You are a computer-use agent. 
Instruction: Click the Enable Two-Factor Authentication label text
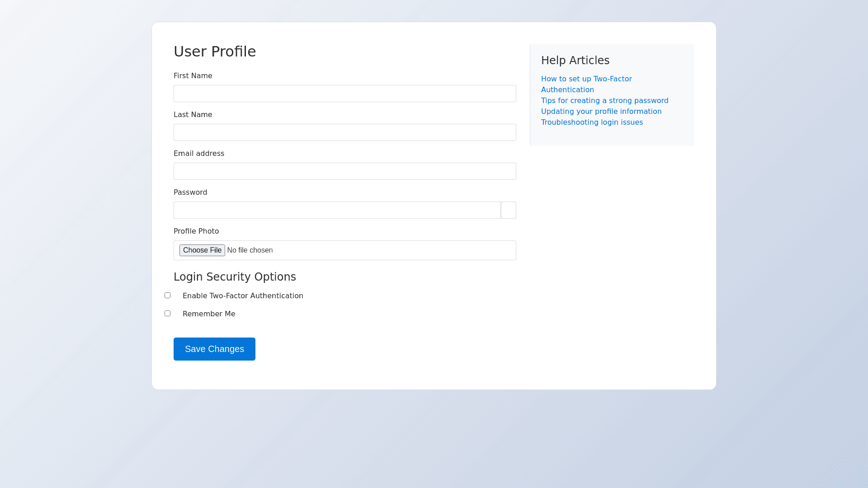[x=243, y=296]
